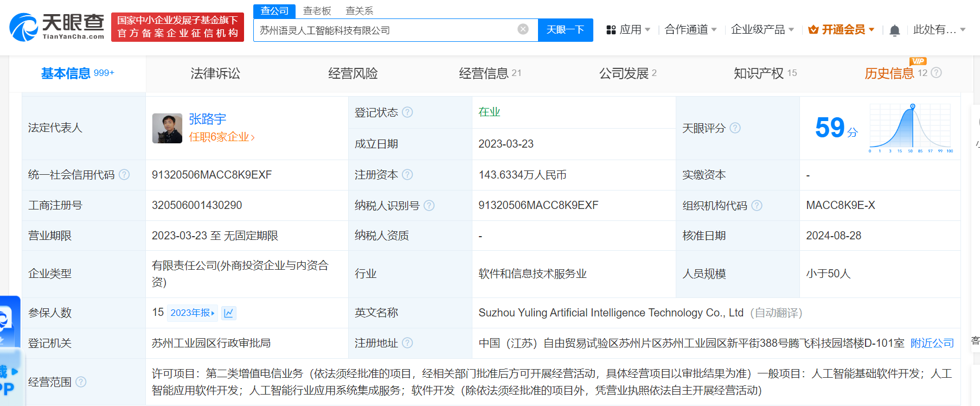Click the red 国家中小企业发展子基金旗下 banner

[177, 27]
